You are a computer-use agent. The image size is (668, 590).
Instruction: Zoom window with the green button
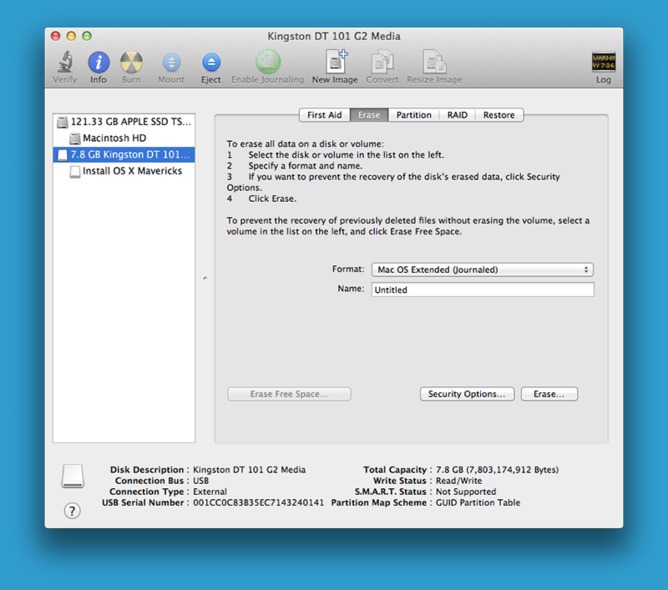(87, 36)
